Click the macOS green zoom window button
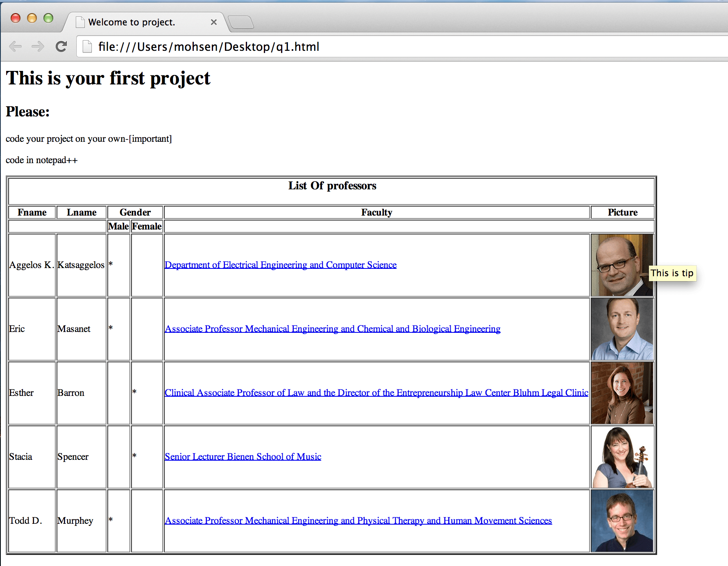This screenshot has height=566, width=728. [x=48, y=18]
